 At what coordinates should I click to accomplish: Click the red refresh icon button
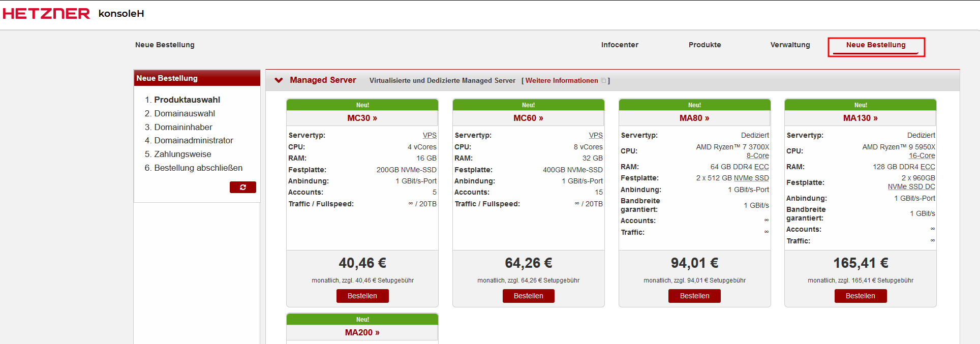242,187
